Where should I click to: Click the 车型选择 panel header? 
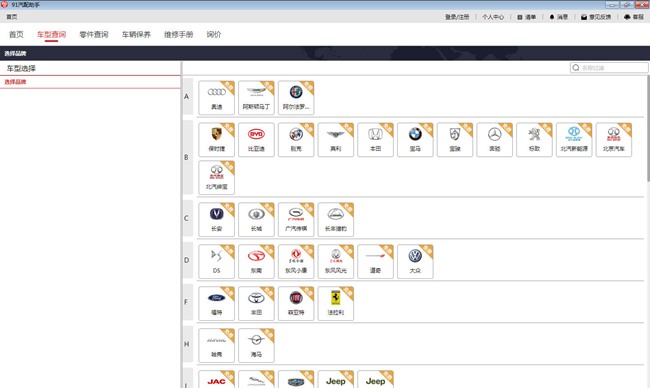tap(90, 68)
